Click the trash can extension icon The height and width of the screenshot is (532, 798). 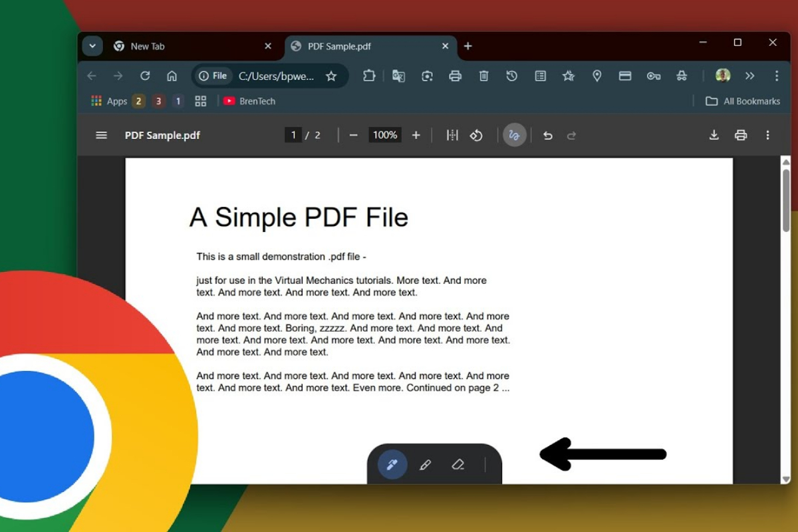pos(483,76)
